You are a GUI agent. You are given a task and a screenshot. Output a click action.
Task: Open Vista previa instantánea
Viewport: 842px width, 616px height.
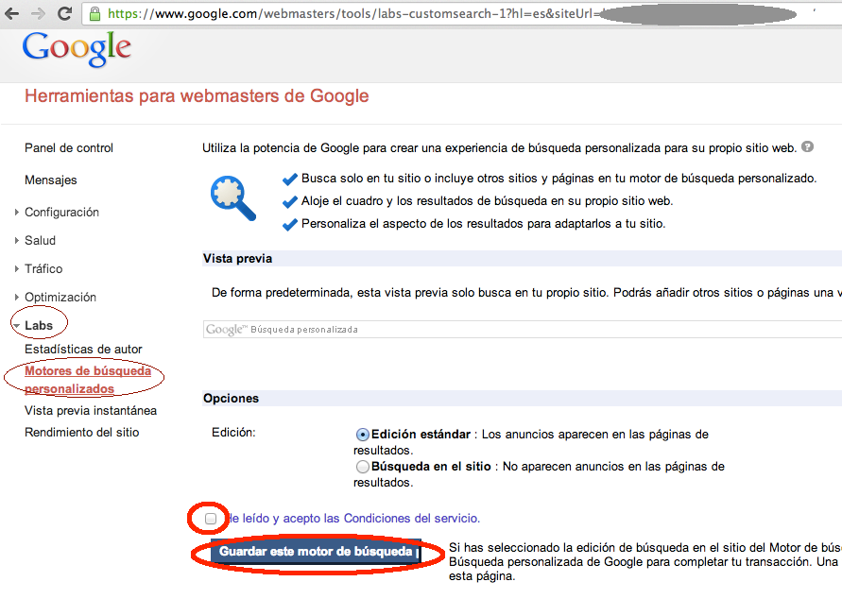[91, 411]
